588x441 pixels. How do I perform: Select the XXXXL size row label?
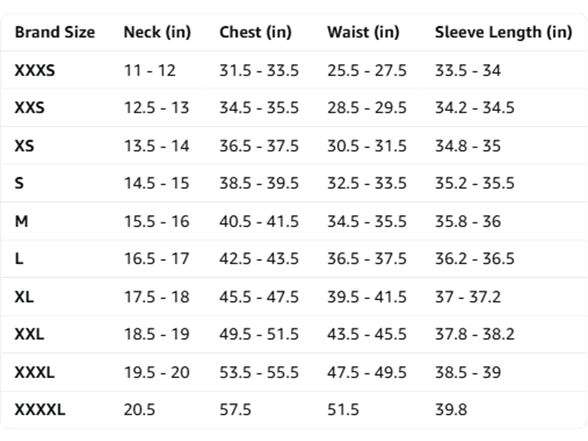tap(40, 410)
